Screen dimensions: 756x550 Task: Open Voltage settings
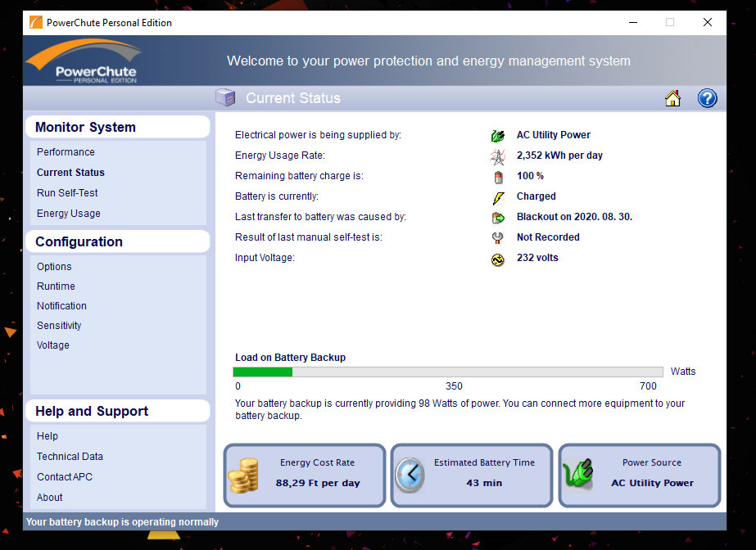(53, 345)
